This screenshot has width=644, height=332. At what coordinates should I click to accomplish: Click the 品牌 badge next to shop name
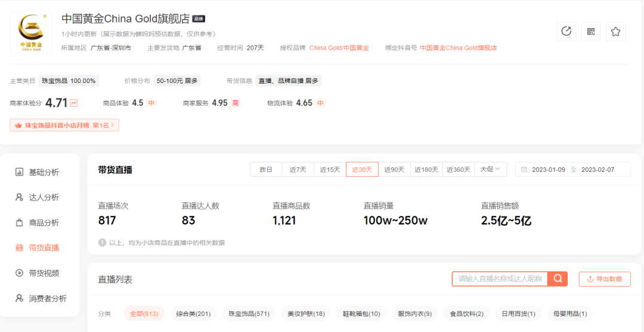coord(199,19)
